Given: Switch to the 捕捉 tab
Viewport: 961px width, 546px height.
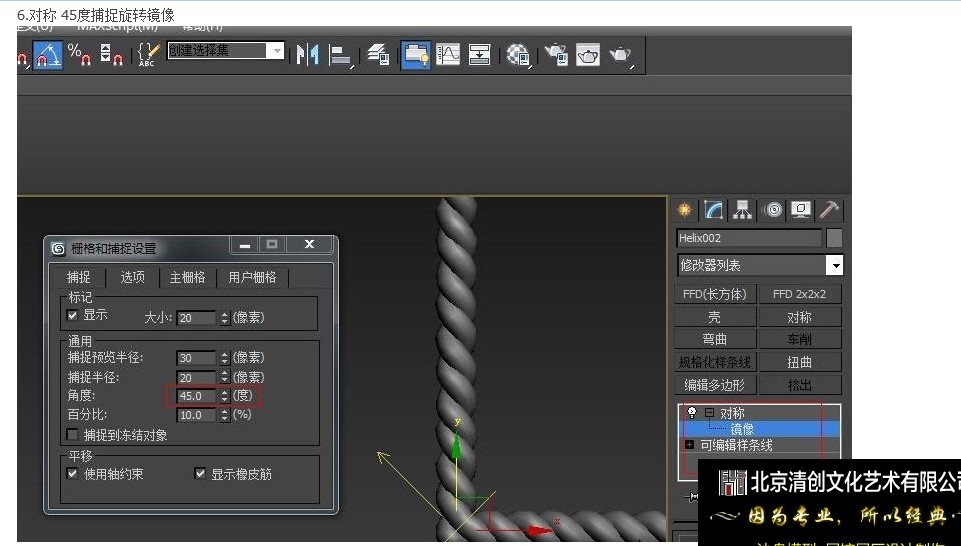Looking at the screenshot, I should tap(79, 278).
